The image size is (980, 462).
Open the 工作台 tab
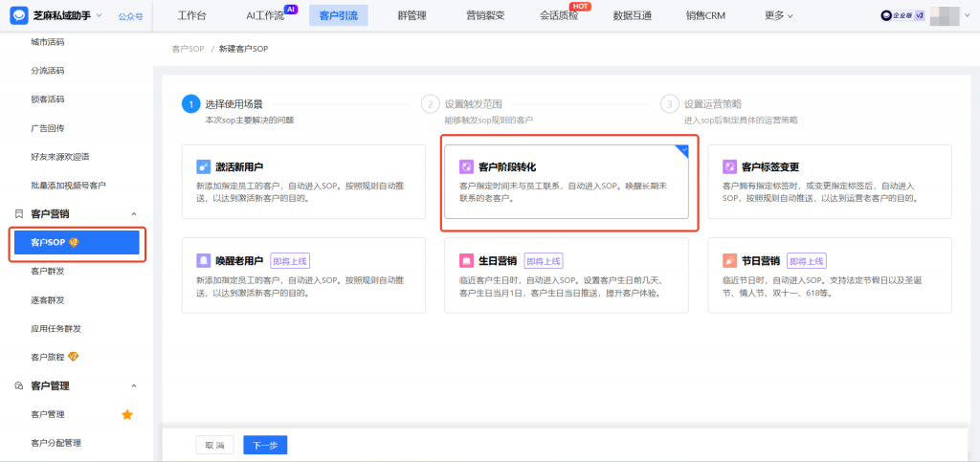pyautogui.click(x=191, y=15)
